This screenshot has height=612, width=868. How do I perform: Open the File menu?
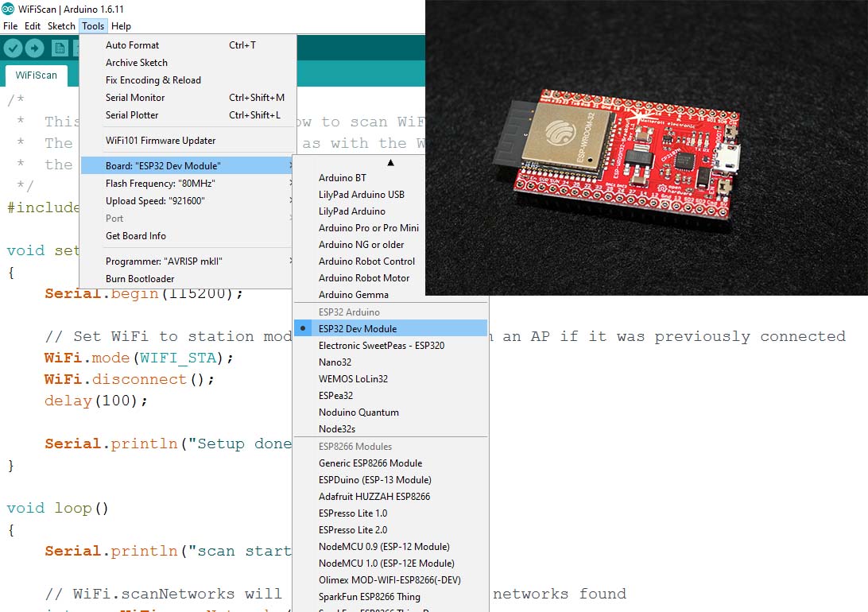(x=10, y=25)
